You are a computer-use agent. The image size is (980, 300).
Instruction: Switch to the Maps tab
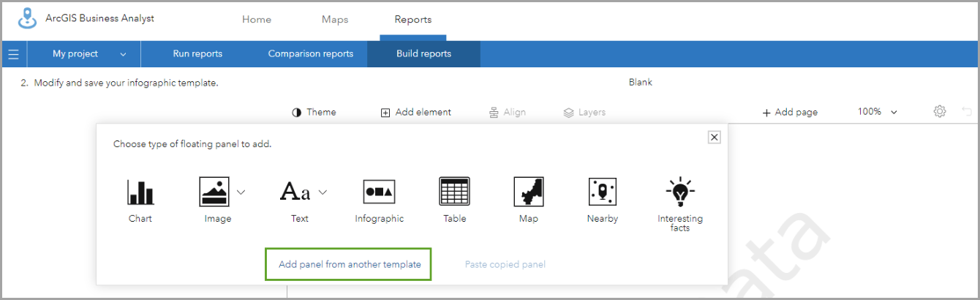pos(335,20)
